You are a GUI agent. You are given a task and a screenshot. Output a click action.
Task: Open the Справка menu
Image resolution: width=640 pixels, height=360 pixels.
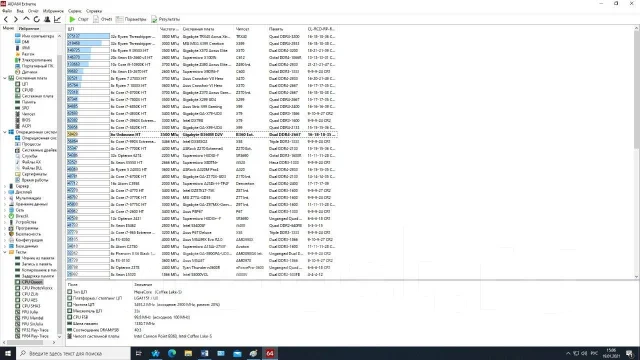pos(94,11)
